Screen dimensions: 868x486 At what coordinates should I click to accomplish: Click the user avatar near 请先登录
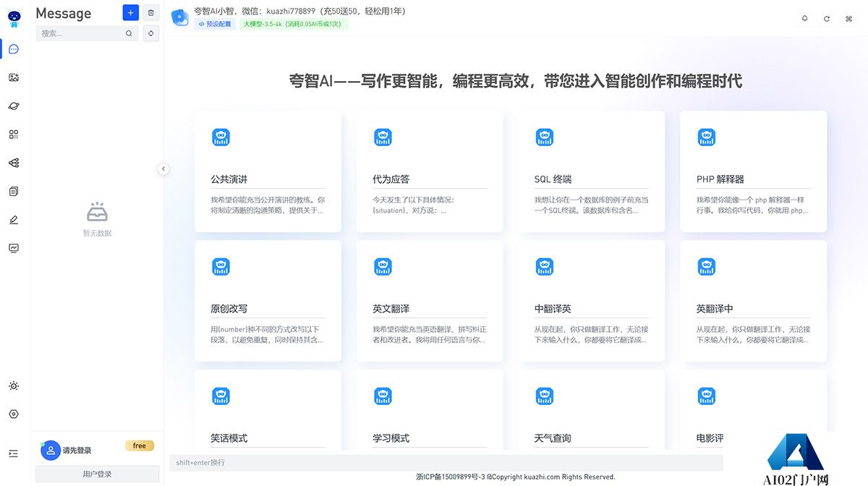tap(51, 451)
